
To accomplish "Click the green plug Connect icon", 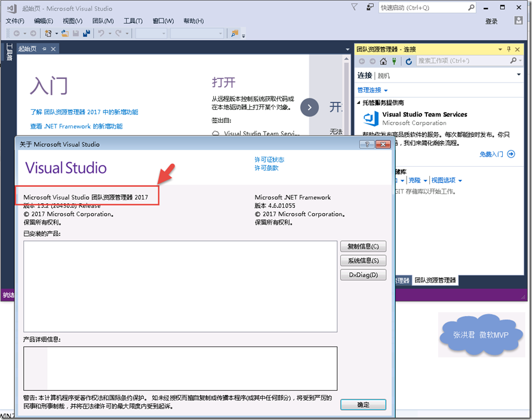I will [394, 61].
